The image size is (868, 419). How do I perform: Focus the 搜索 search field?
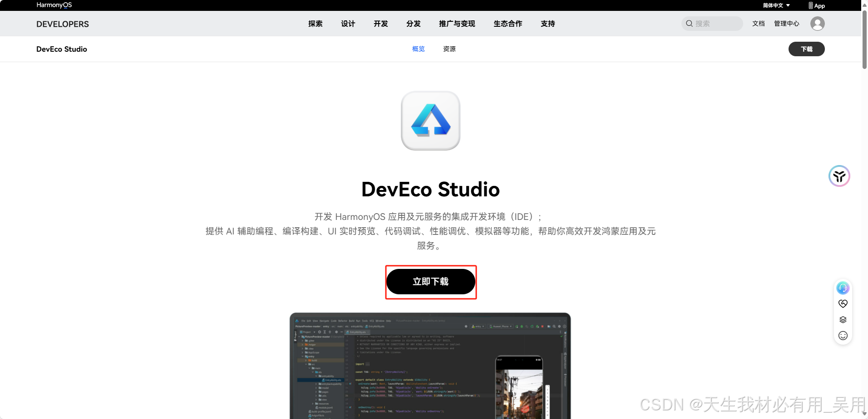(x=712, y=24)
